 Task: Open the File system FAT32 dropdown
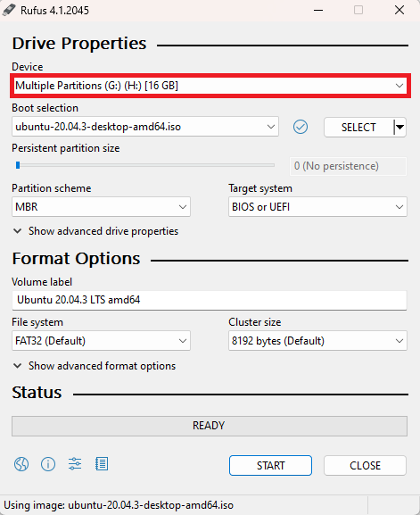[101, 341]
